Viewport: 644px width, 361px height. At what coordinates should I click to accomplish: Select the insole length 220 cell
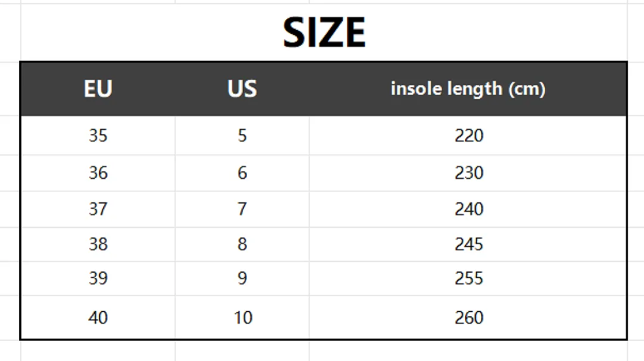click(x=468, y=135)
